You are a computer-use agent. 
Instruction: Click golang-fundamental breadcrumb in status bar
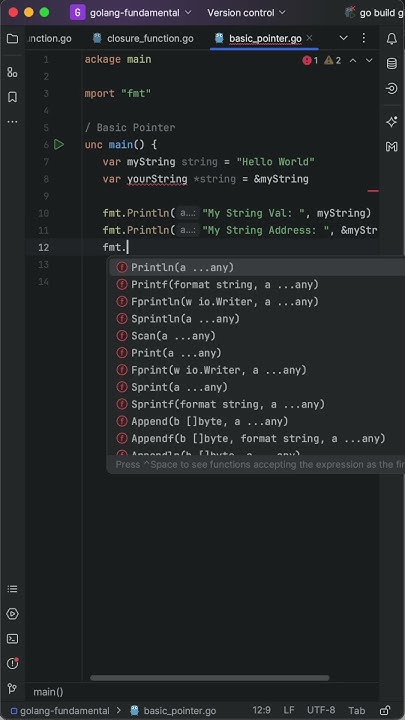click(x=60, y=711)
